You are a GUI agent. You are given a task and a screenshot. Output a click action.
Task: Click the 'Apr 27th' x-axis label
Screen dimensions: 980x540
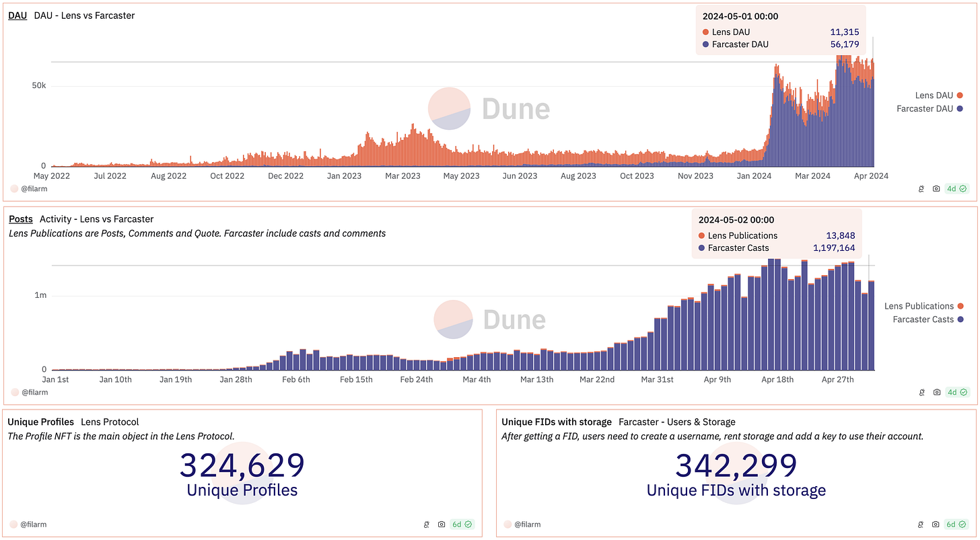click(837, 380)
